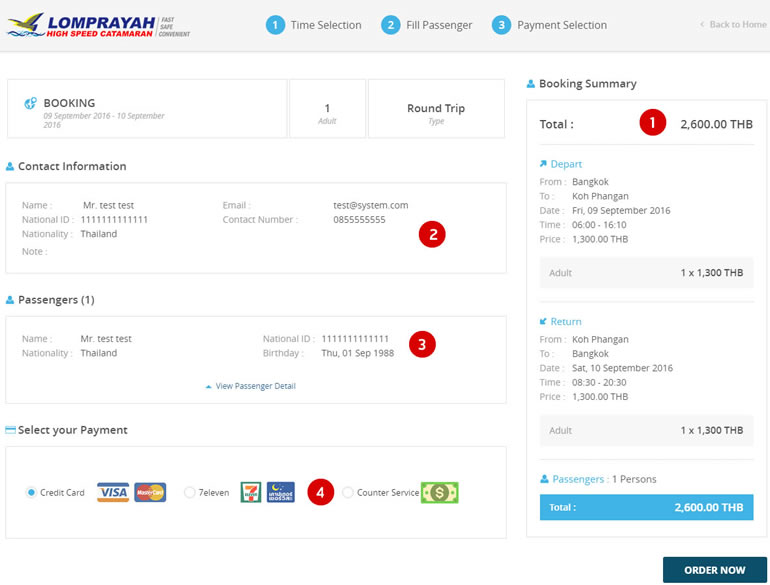Click the MasterCard icon

tap(149, 492)
